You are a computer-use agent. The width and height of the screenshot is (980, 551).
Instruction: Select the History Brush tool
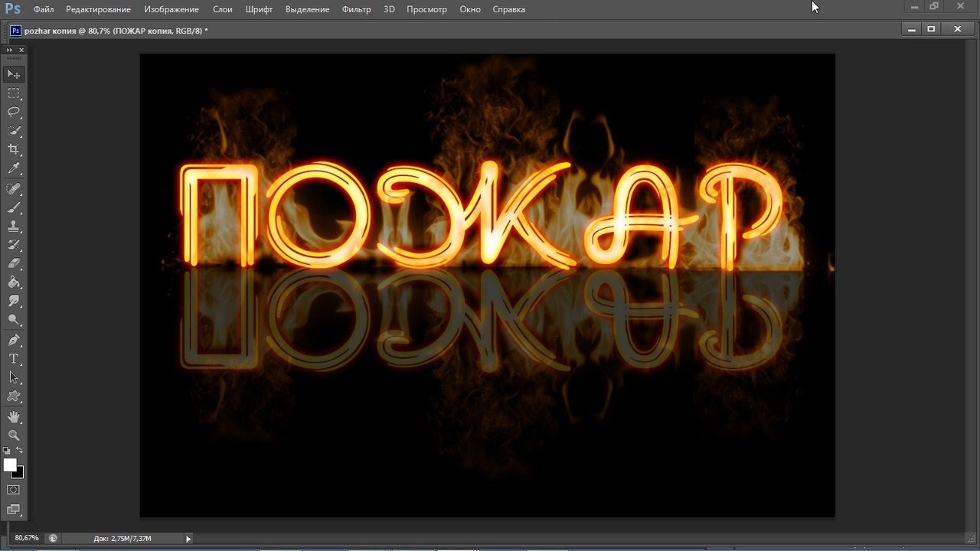pos(14,245)
